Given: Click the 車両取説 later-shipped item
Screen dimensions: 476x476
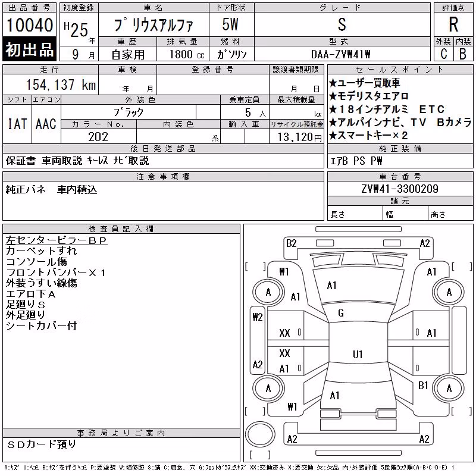Looking at the screenshot, I should coord(62,161).
